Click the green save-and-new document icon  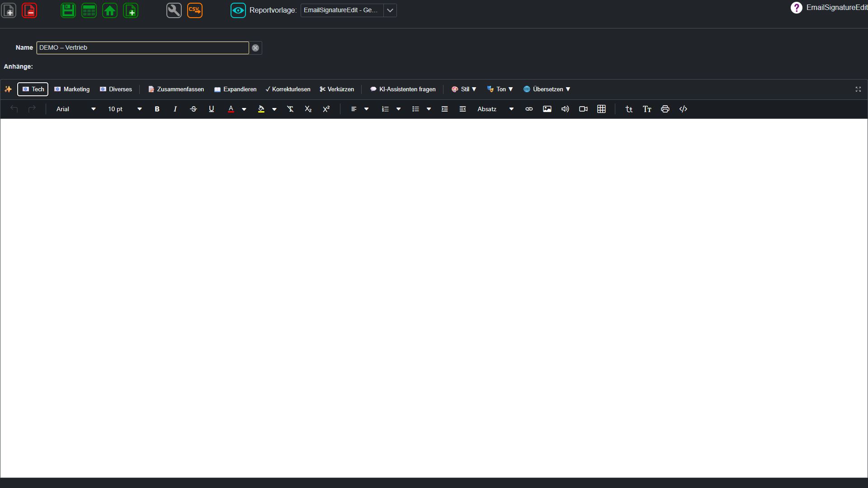(x=131, y=10)
